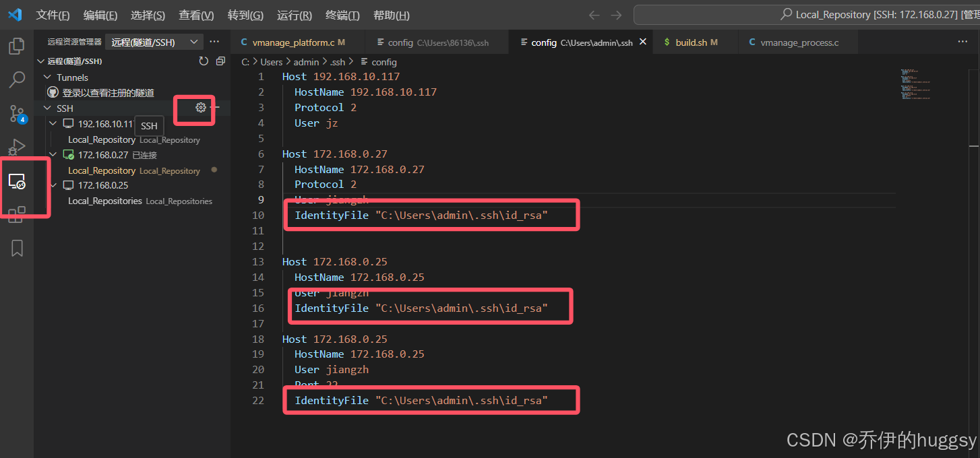
Task: Click line 7 HostName 172.168.0.27
Action: tap(359, 169)
